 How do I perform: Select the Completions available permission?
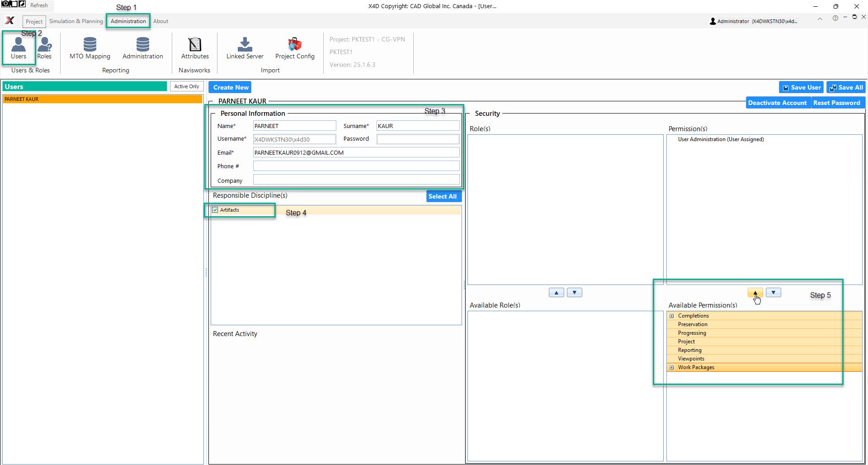pyautogui.click(x=764, y=316)
